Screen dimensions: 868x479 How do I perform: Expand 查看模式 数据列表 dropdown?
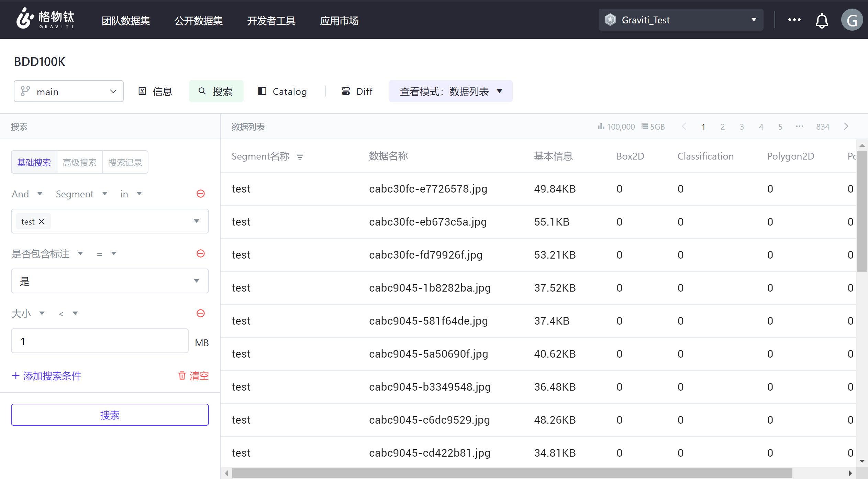(x=450, y=91)
